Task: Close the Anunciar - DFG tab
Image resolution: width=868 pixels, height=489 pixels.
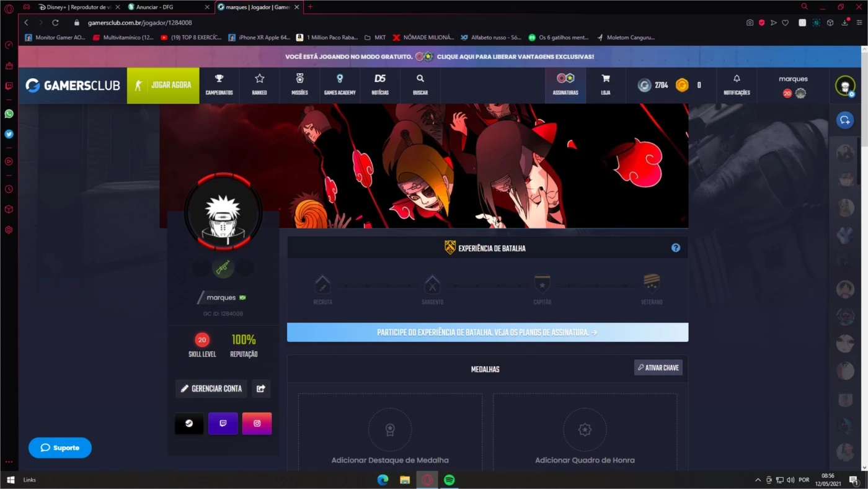Action: click(207, 7)
